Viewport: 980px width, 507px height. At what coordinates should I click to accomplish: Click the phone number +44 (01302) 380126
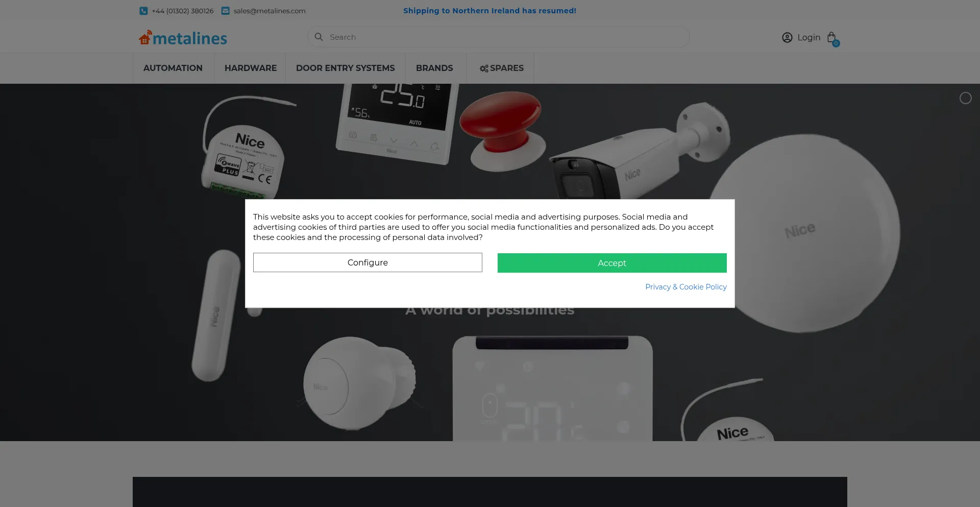(x=182, y=11)
